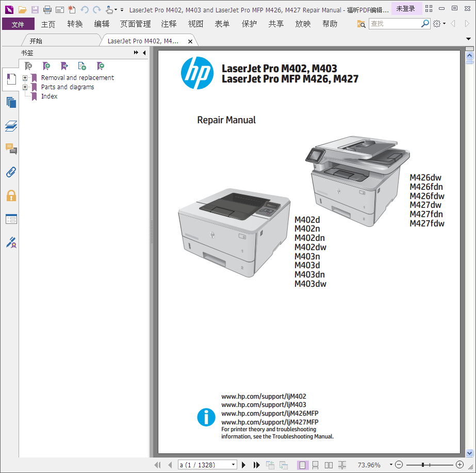The height and width of the screenshot is (473, 476).
Task: Click the bookmark with green check icon
Action: [100, 66]
